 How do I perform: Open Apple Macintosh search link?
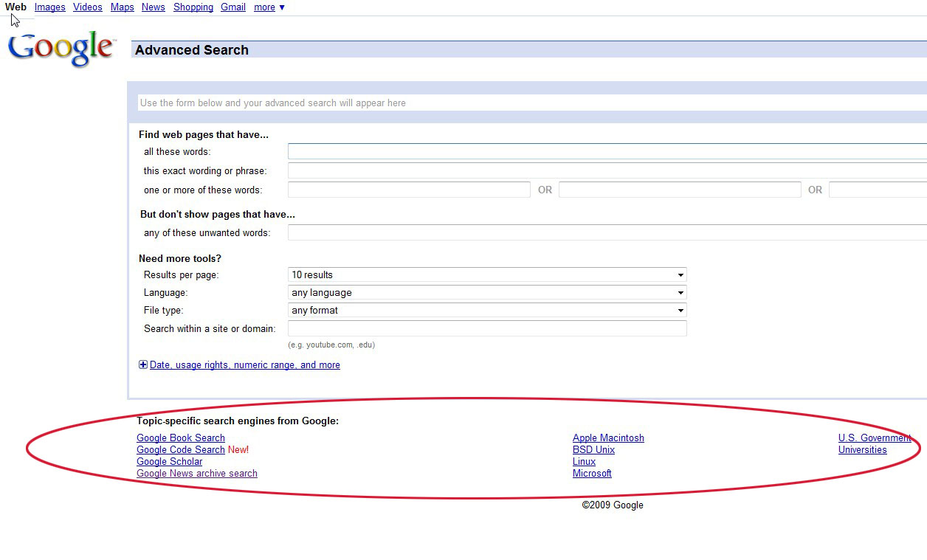point(608,438)
